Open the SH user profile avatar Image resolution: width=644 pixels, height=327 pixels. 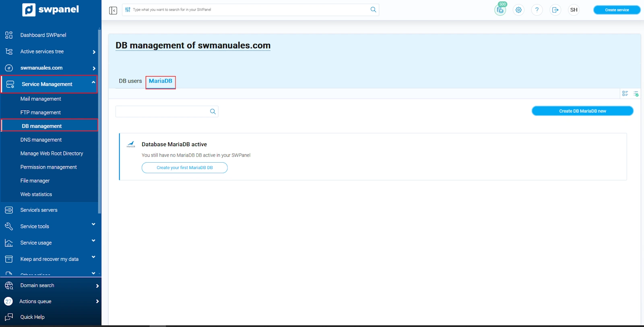pyautogui.click(x=574, y=10)
